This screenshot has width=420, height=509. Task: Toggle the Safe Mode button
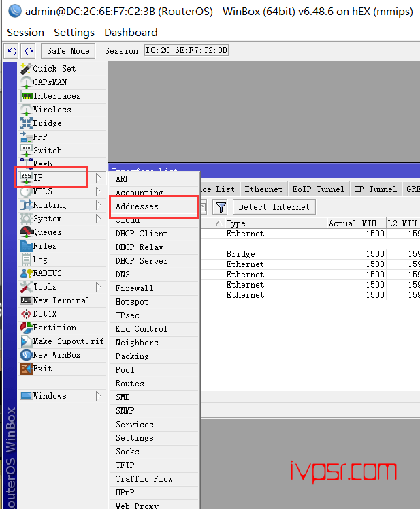coord(68,51)
